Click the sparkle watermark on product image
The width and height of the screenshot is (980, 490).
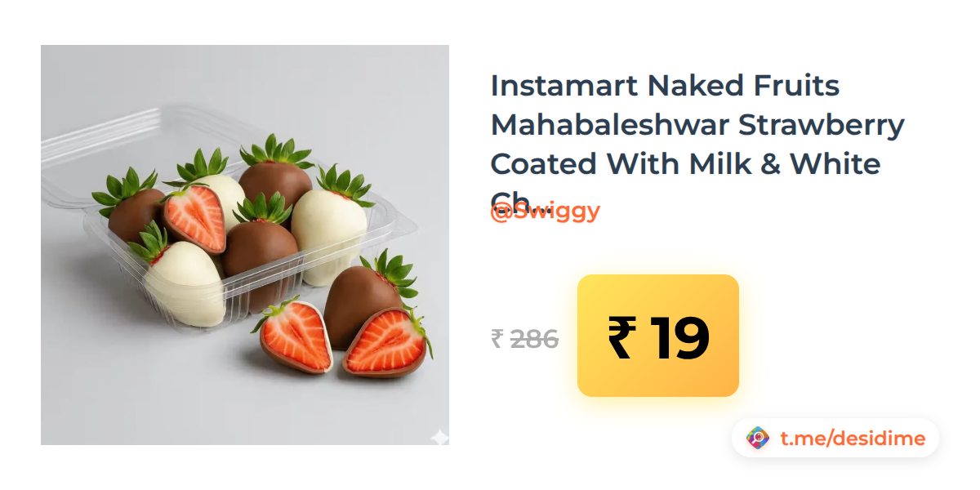439,437
